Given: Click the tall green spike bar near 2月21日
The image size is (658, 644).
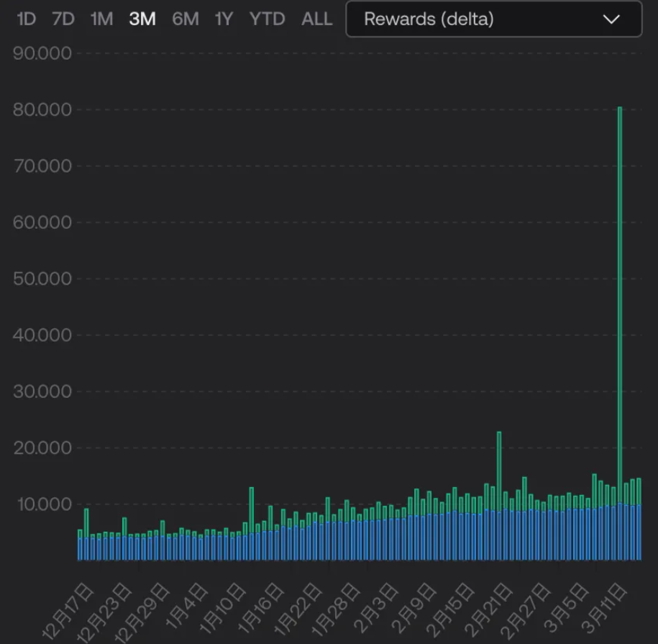Looking at the screenshot, I should 499,471.
